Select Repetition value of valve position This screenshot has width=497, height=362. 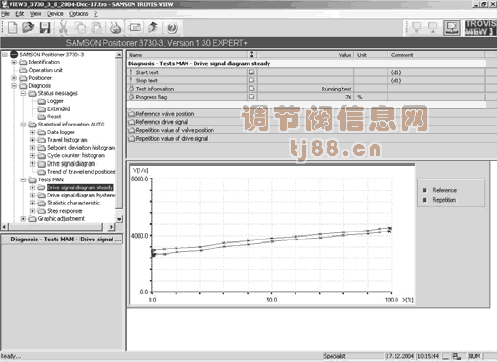pos(171,130)
